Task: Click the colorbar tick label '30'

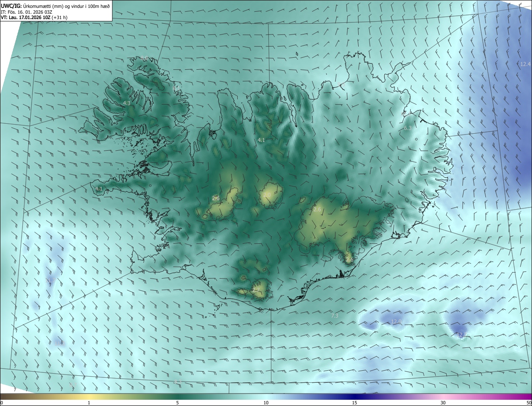Action: (443, 403)
